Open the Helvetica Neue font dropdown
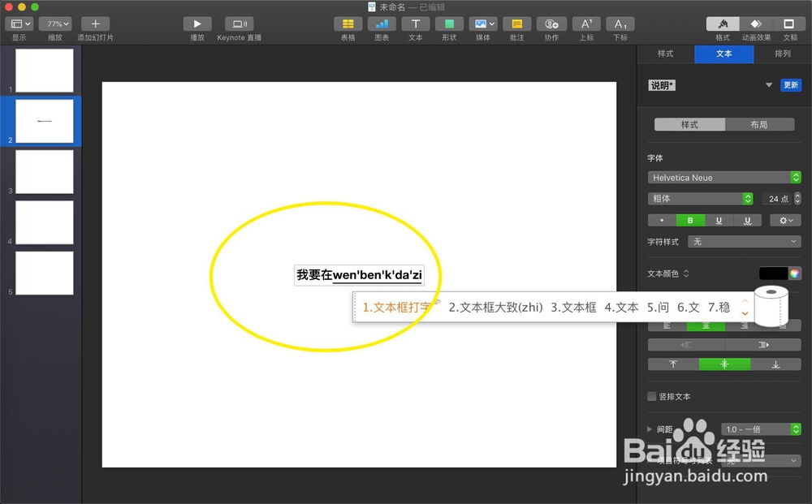 [724, 178]
